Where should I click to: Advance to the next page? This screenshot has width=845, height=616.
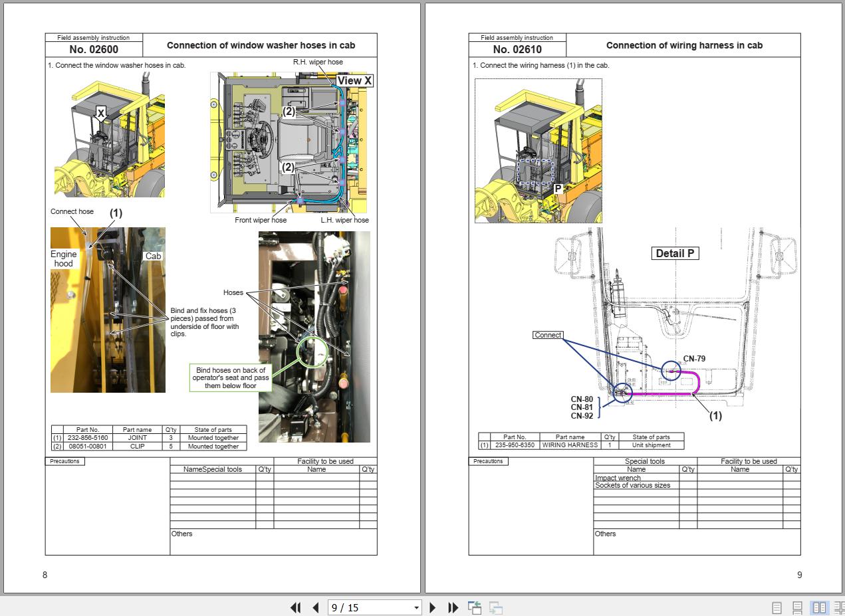(x=433, y=607)
